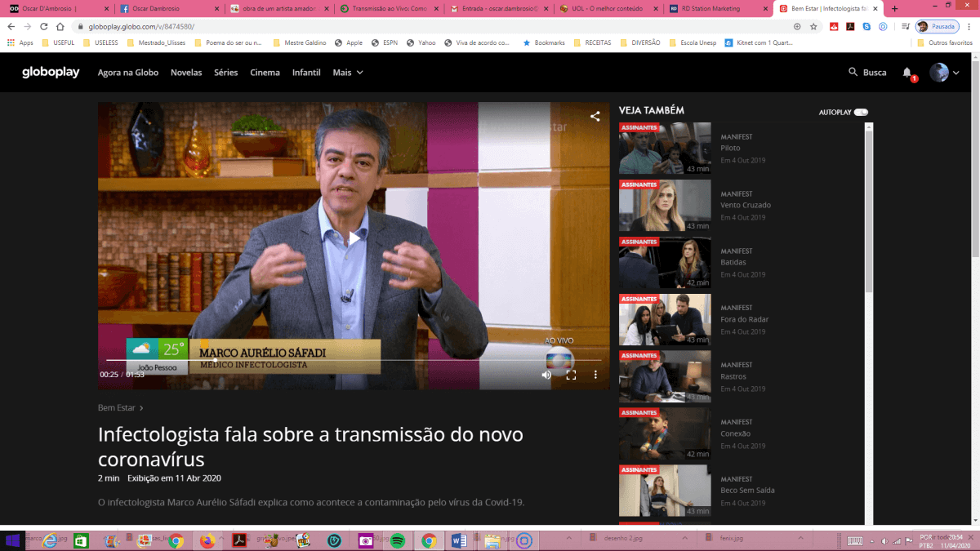Open Word from the taskbar
The height and width of the screenshot is (551, 980).
(459, 540)
